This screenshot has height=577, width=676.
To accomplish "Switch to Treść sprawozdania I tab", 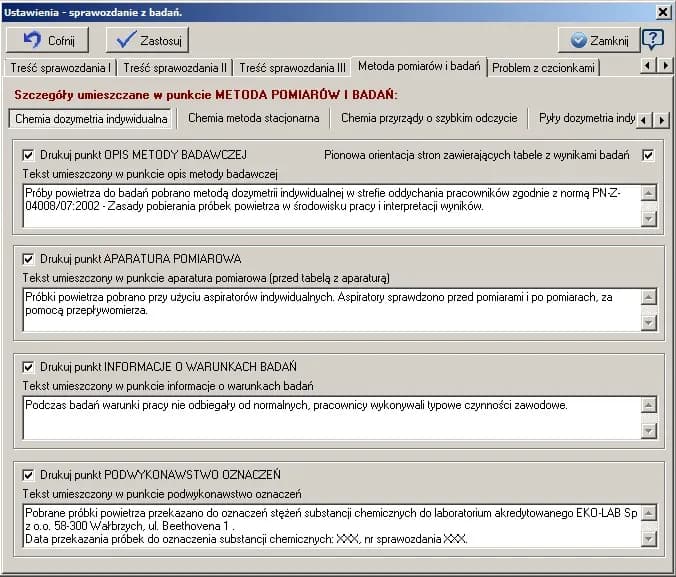I will [x=60, y=68].
